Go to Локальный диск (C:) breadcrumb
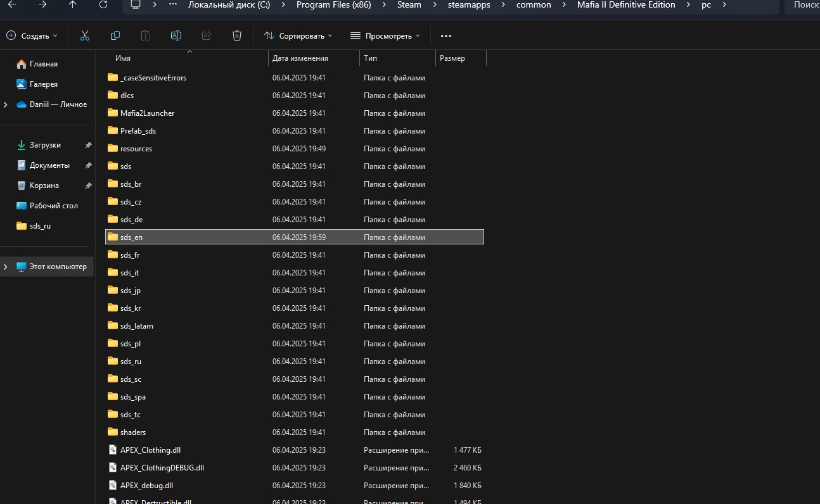Screen dimensions: 820x504 click(x=229, y=4)
